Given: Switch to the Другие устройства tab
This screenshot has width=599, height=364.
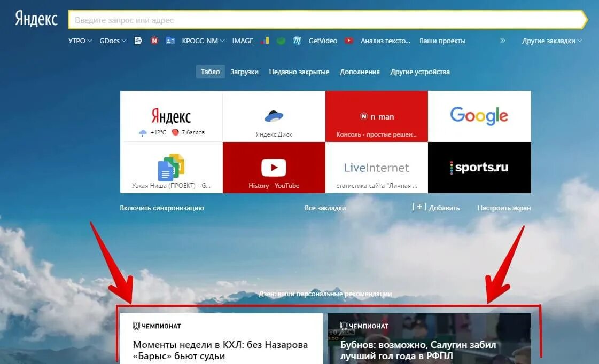Looking at the screenshot, I should pyautogui.click(x=420, y=72).
